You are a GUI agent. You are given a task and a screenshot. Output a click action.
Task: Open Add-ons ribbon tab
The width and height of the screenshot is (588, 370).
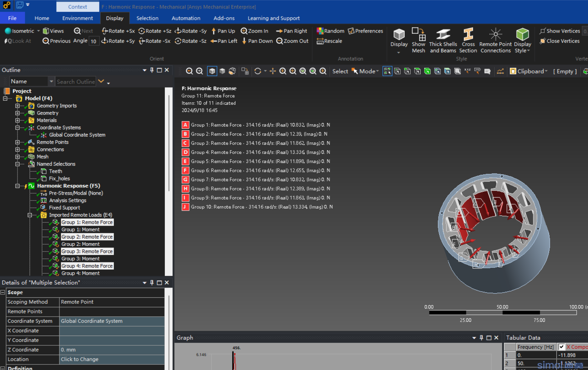(224, 18)
